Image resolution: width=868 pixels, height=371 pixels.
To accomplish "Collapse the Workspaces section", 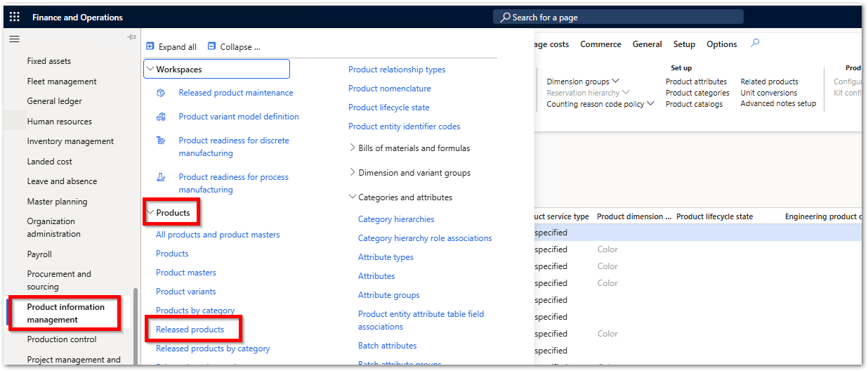I will (151, 70).
